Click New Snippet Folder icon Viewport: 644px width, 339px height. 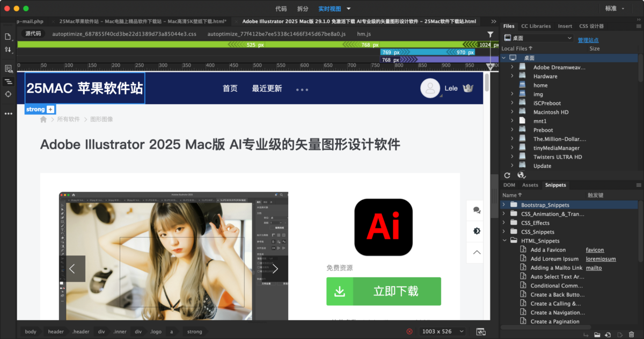(597, 335)
